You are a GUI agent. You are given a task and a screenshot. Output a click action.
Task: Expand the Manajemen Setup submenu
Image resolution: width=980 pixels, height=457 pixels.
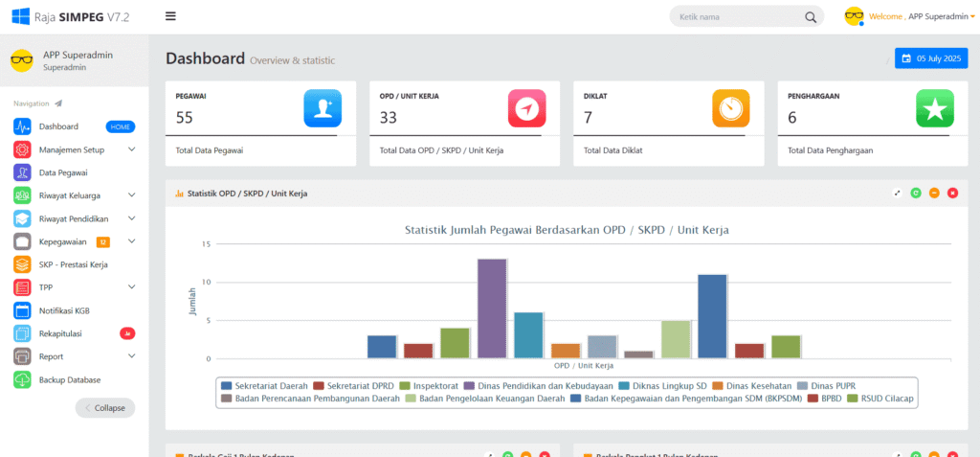tap(131, 149)
